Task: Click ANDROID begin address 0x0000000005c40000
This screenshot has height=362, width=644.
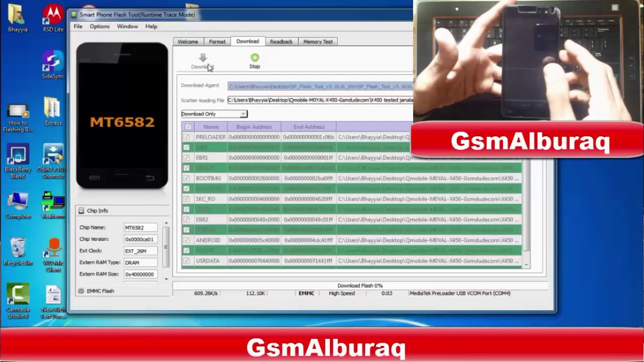Action: [254, 240]
